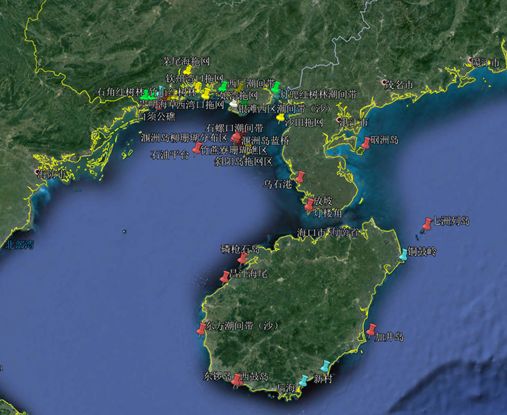Viewport: 507px width, 415px height.
Task: Select the cyan pin at 后海
Action: 303,381
